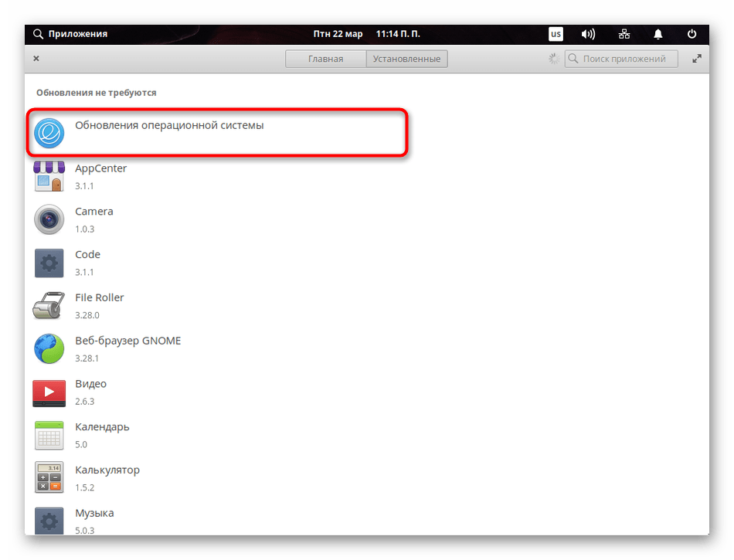Viewport: 734px width, 560px height.
Task: Click Видео version 2.6.3
Action: coord(85,402)
